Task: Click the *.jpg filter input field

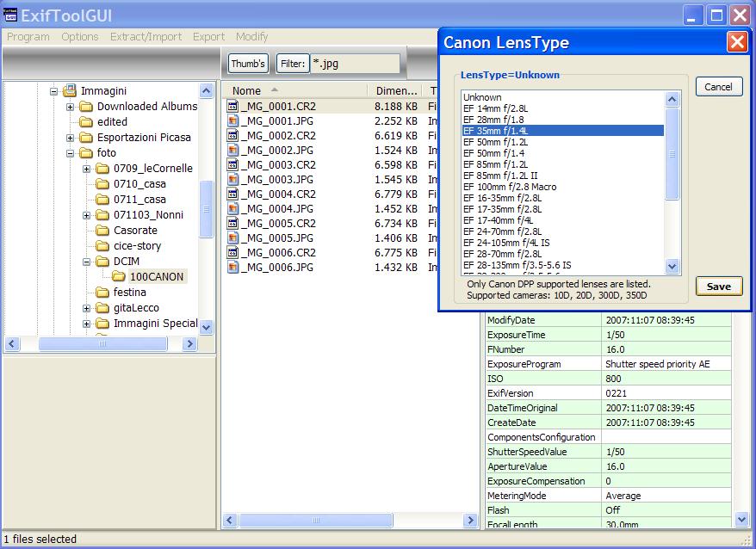Action: (355, 64)
